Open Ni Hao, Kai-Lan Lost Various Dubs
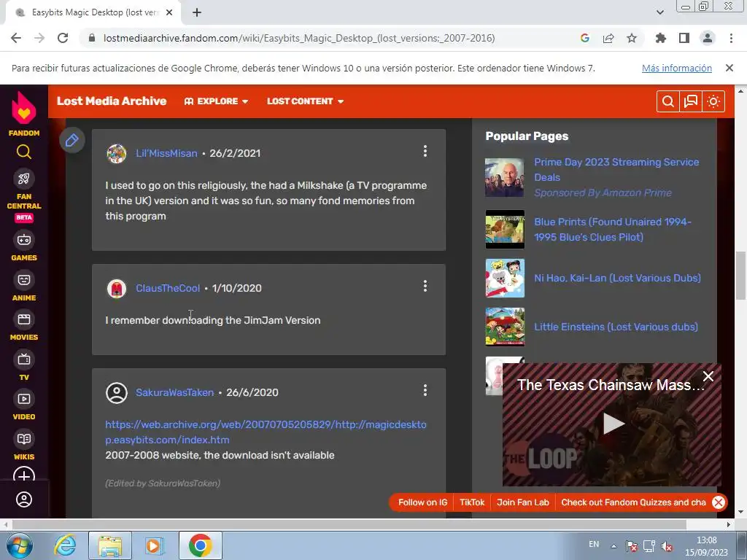 [x=617, y=278]
